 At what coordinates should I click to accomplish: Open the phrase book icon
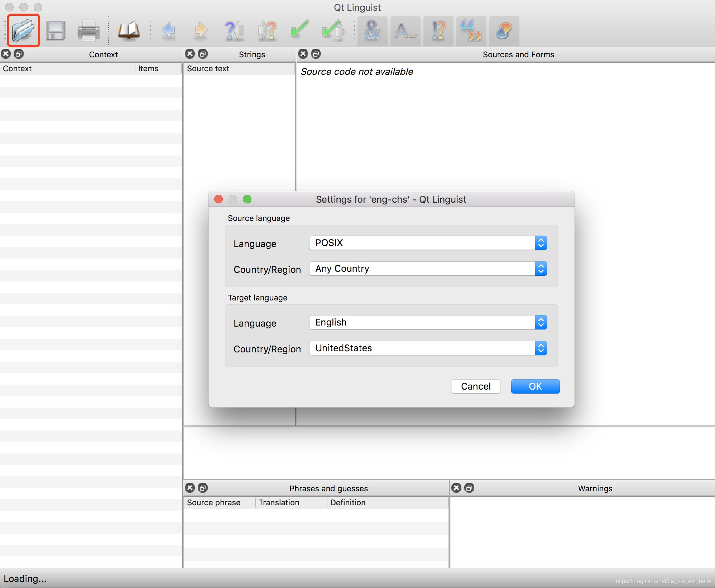(x=129, y=30)
